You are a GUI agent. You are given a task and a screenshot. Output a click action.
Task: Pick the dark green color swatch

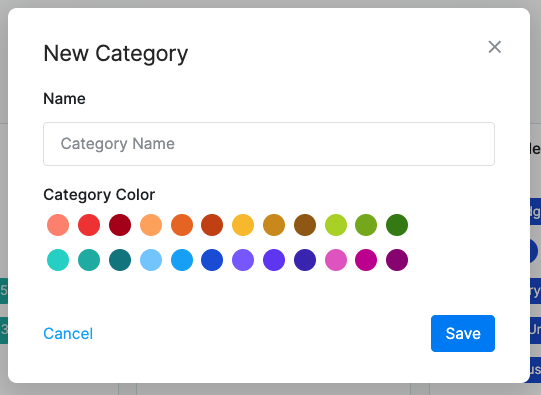point(397,225)
